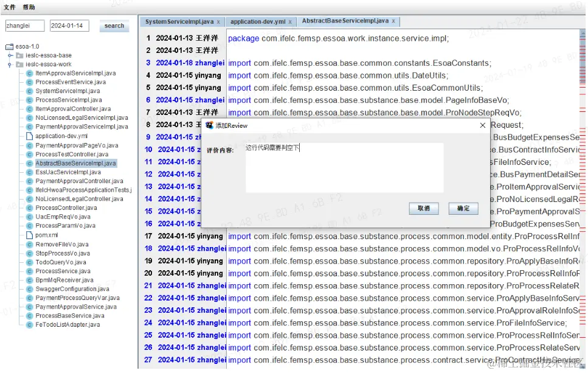Click the DateUtils import on line 4

point(338,76)
